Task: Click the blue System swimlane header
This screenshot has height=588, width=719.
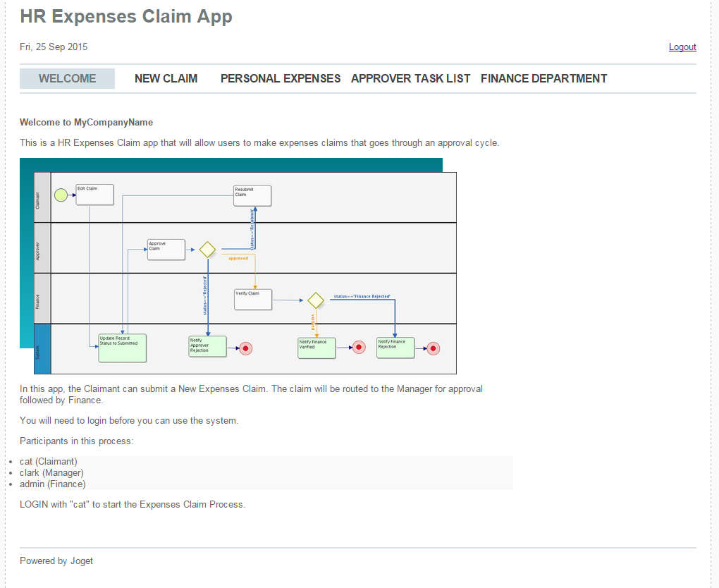Action: [x=42, y=349]
